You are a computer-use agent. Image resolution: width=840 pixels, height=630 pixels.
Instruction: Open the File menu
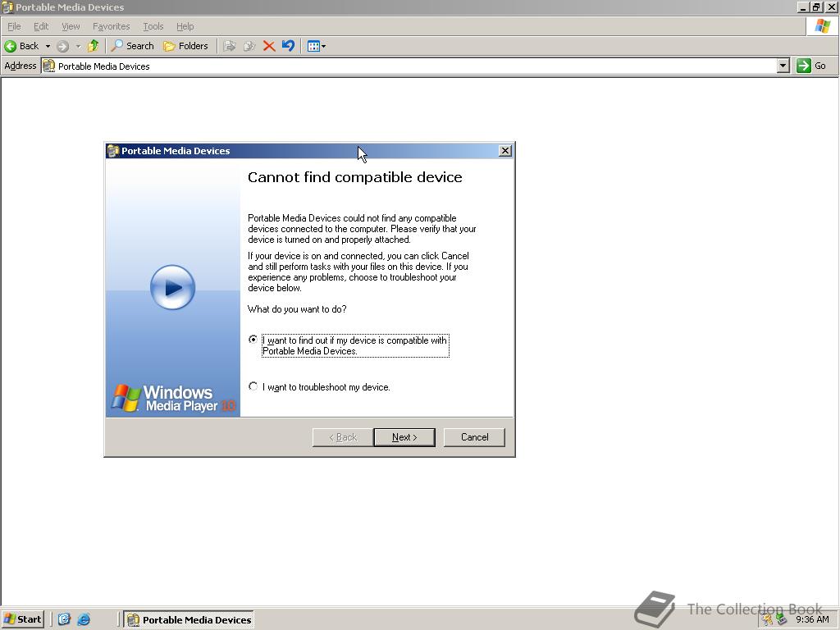coord(14,26)
